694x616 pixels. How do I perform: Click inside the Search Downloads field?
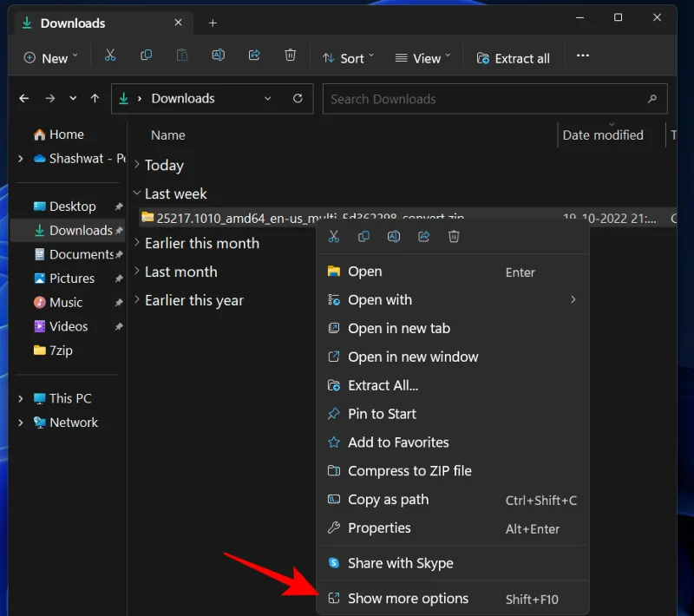tap(494, 98)
